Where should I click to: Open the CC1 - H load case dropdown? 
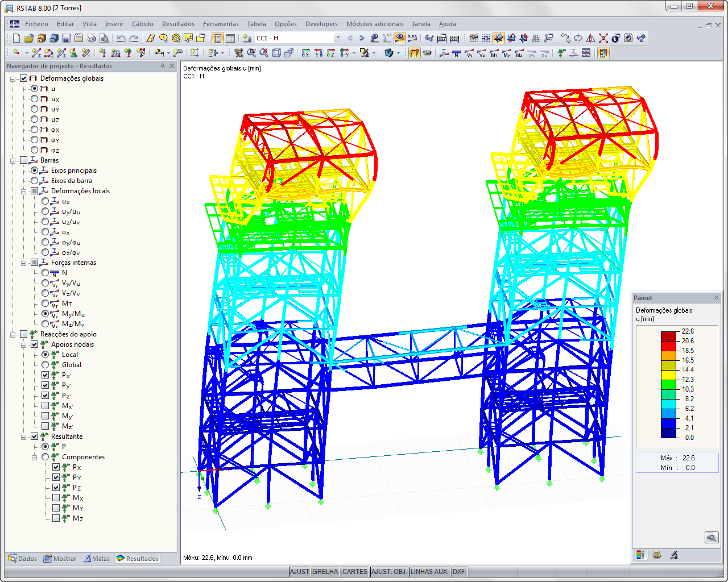337,38
